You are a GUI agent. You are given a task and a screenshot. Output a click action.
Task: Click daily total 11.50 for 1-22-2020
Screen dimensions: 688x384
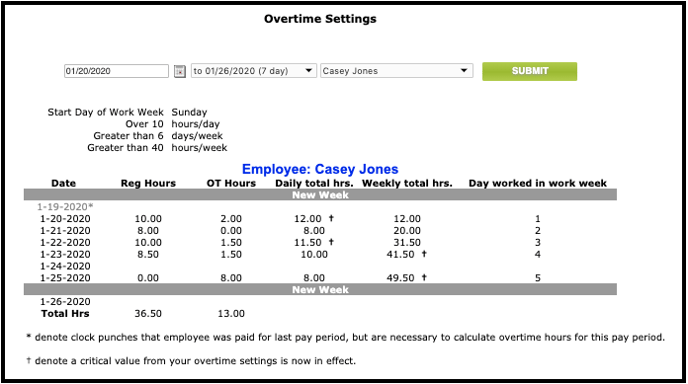(x=308, y=242)
